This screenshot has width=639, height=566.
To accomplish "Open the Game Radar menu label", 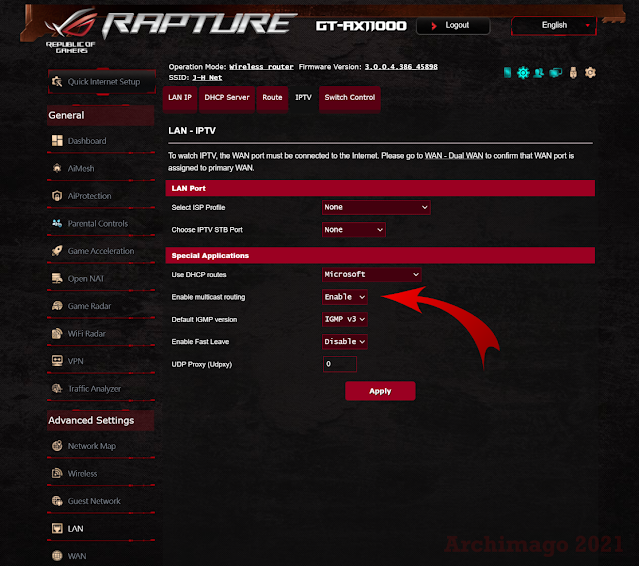I will (89, 306).
